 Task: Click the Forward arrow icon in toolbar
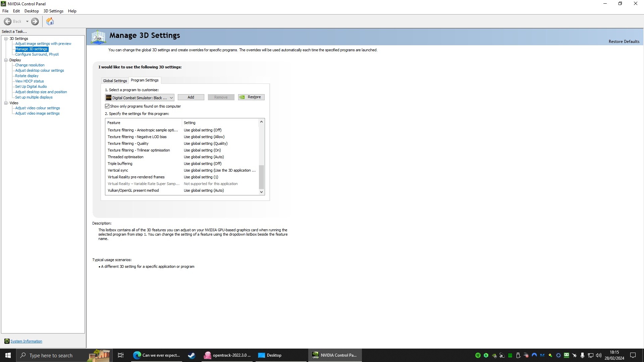coord(35,21)
